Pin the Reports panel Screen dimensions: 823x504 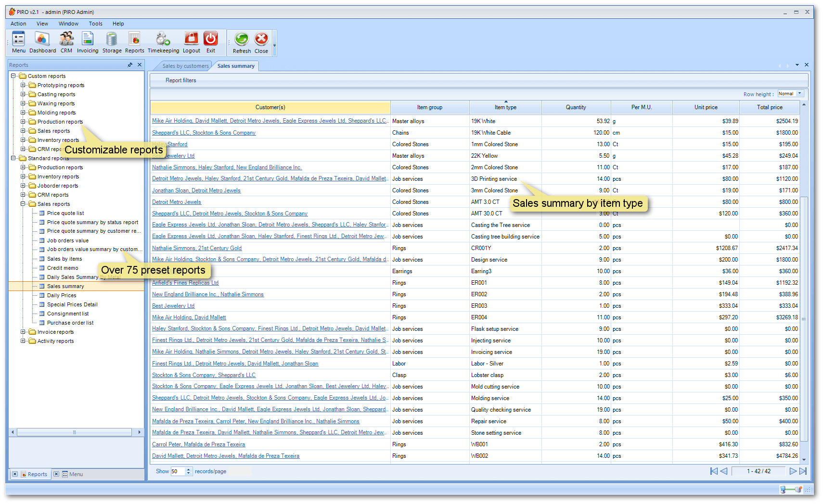(130, 65)
